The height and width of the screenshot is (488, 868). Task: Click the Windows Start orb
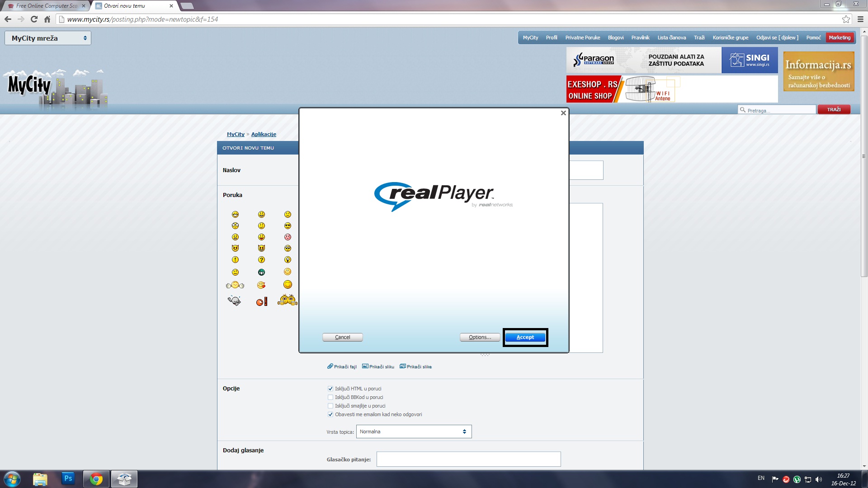[x=12, y=479]
